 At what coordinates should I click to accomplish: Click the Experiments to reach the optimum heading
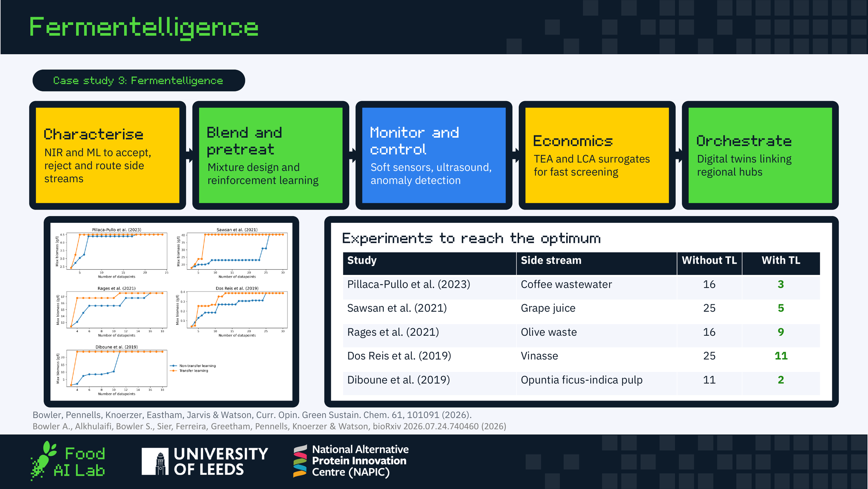click(x=471, y=238)
